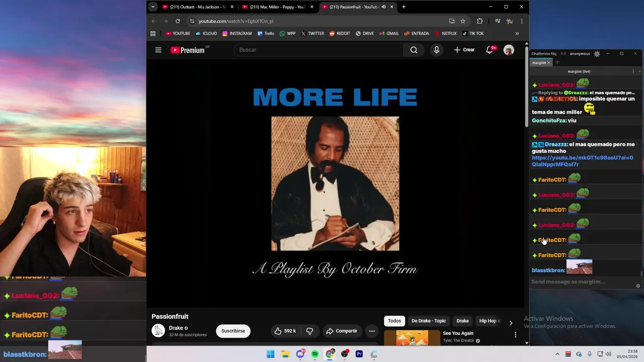Open Discord from the taskbar
This screenshot has height=362, width=644.
point(300,354)
